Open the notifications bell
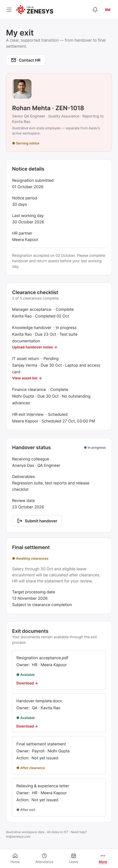This screenshot has height=868, width=118. [95, 10]
